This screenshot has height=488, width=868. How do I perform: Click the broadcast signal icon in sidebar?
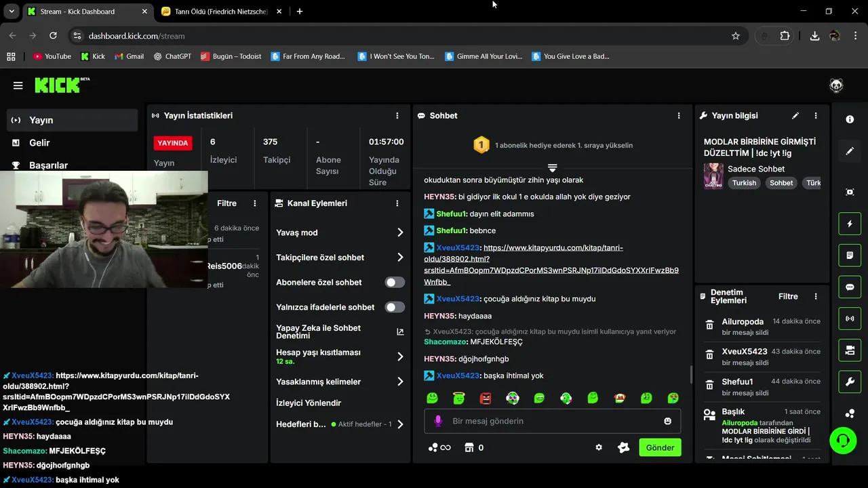(x=850, y=319)
